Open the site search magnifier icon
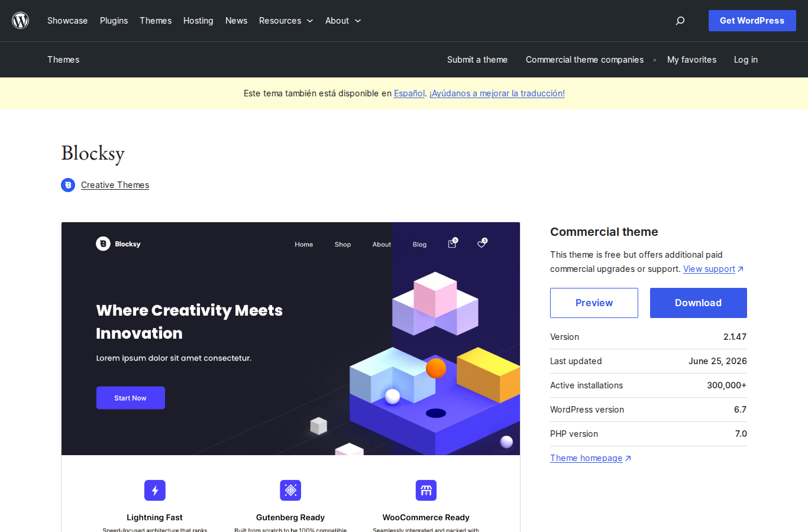Viewport: 808px width, 532px height. pyautogui.click(x=680, y=21)
